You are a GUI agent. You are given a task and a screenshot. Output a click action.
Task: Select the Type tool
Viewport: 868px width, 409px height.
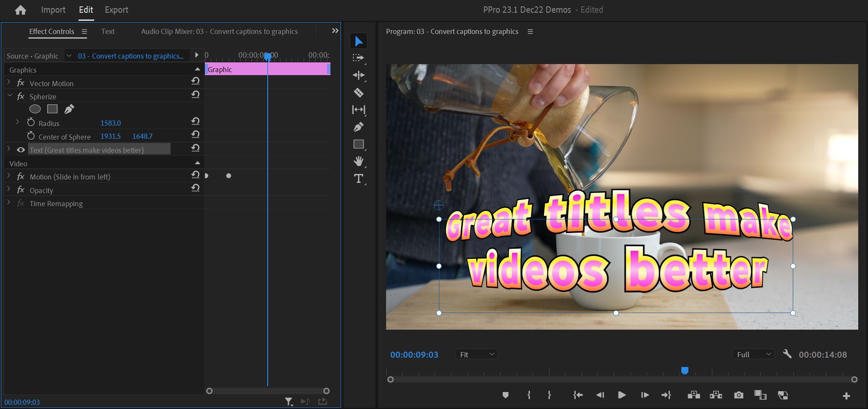tap(358, 179)
